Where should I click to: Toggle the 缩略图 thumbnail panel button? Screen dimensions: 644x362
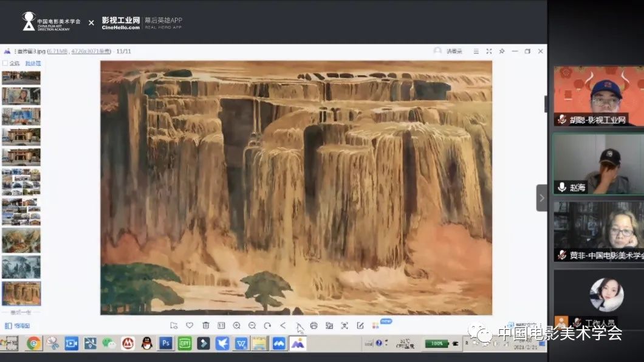click(x=17, y=326)
